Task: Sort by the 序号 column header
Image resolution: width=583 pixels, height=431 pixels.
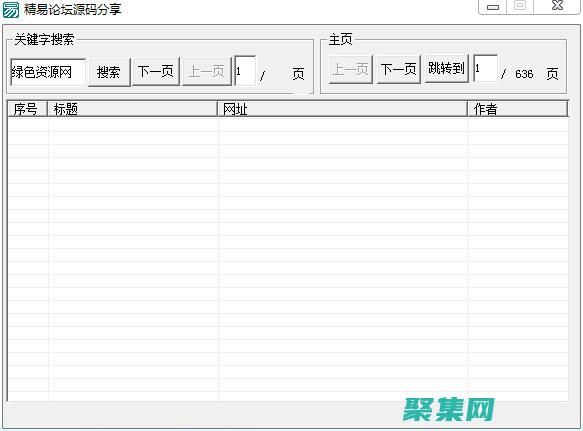Action: tap(28, 109)
